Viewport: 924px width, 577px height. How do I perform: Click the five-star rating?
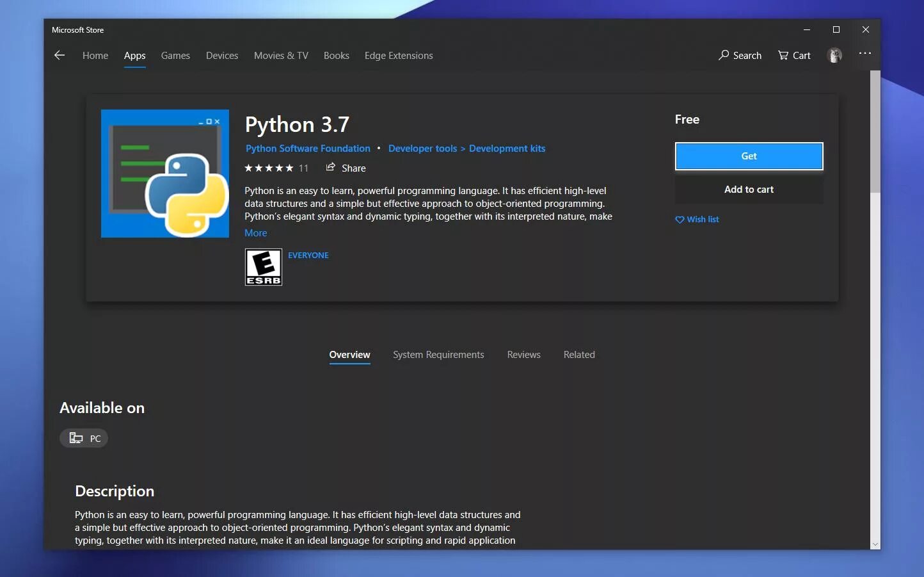coord(269,168)
